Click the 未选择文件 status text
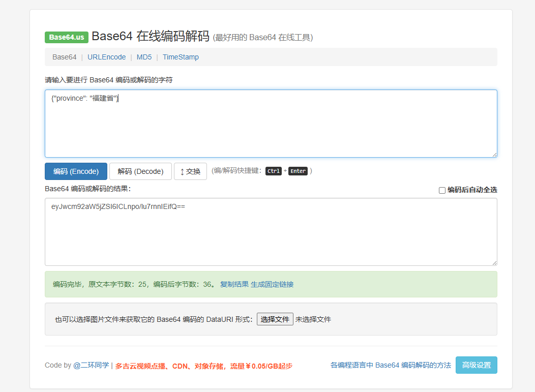 pyautogui.click(x=313, y=319)
